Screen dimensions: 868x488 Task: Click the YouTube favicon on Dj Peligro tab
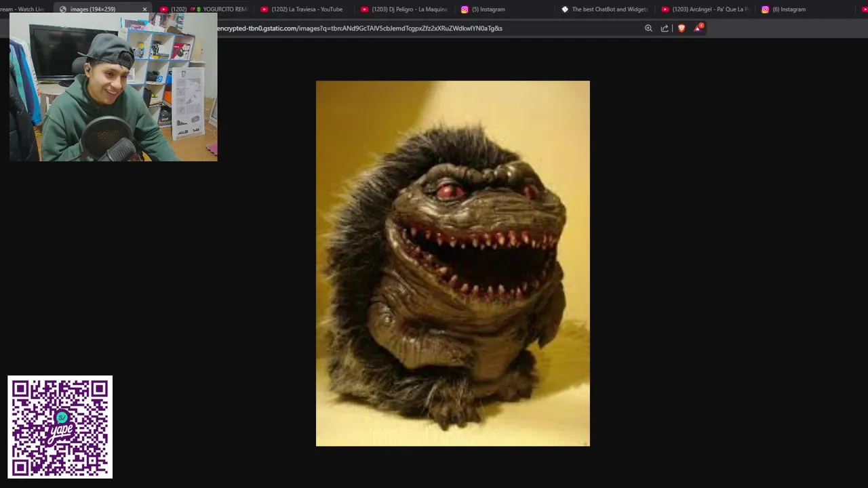[365, 9]
